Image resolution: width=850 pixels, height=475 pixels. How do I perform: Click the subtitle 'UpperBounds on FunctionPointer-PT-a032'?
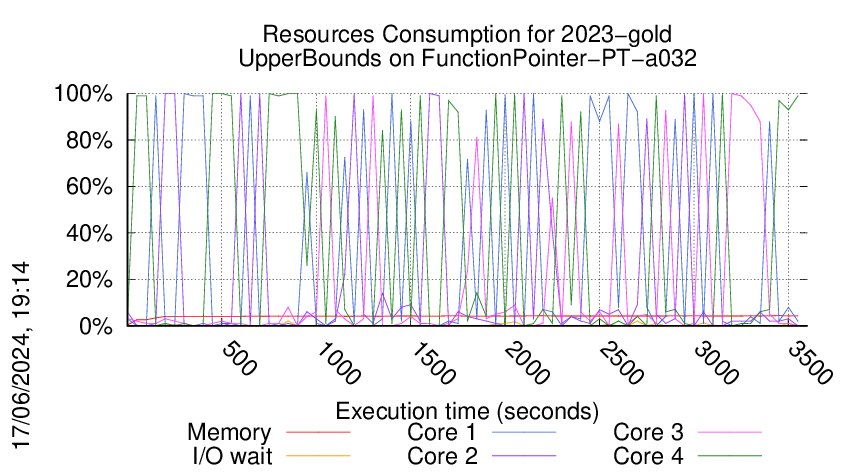(467, 58)
